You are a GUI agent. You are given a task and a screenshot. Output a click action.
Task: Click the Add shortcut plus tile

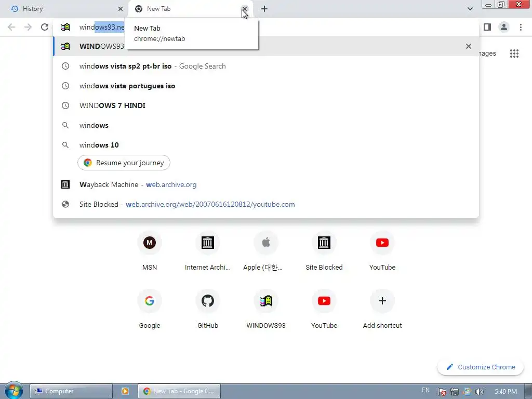(382, 310)
